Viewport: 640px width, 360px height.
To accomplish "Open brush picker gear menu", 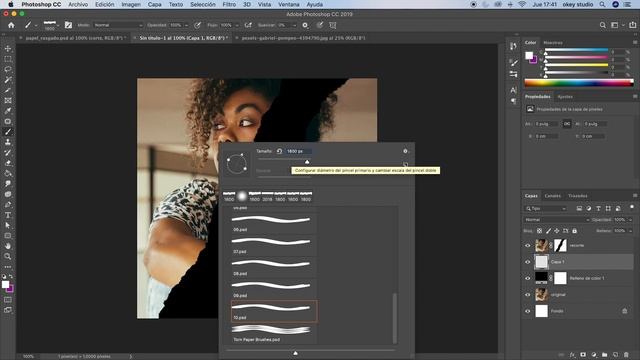I will (405, 151).
